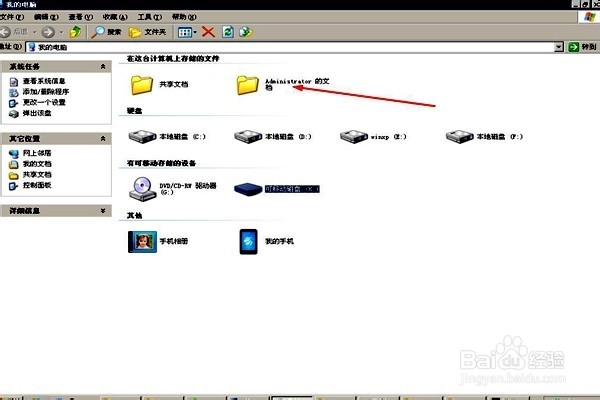Toggle the Folders (文件夹) pane button
The height and width of the screenshot is (400, 600).
click(x=147, y=32)
